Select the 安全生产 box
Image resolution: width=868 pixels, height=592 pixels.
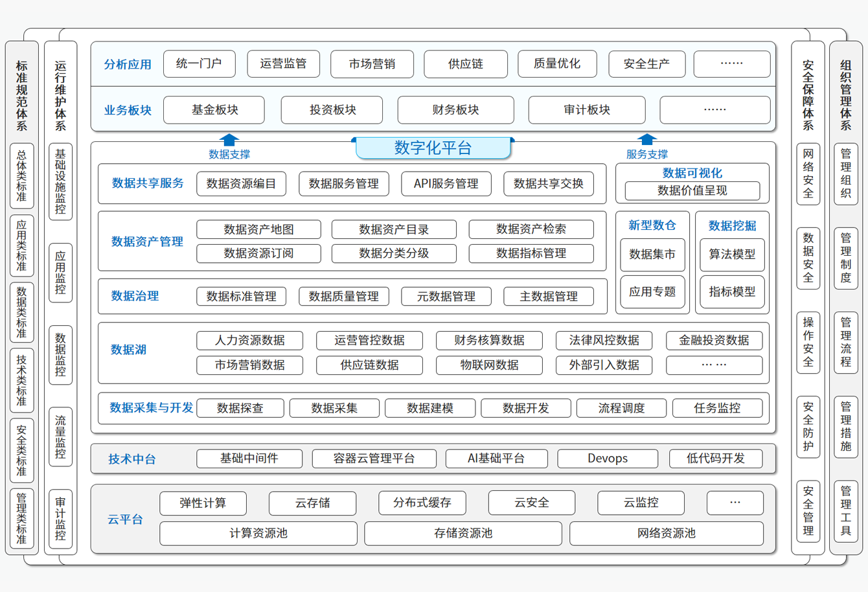point(646,63)
